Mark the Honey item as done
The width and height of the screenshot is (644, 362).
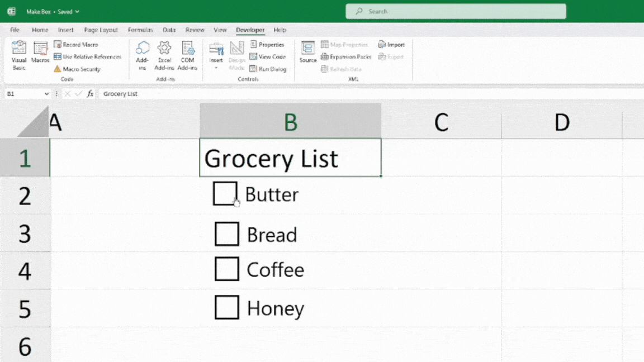226,307
